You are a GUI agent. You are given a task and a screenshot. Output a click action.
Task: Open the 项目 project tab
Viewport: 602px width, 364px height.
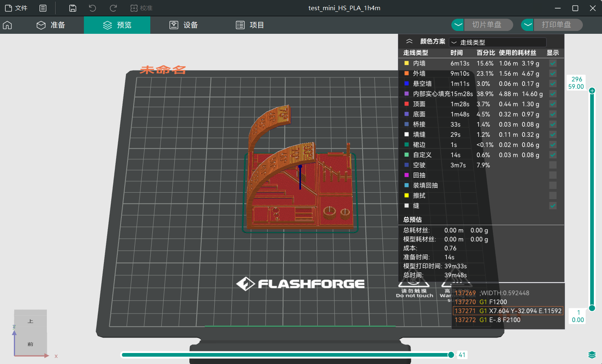(250, 25)
